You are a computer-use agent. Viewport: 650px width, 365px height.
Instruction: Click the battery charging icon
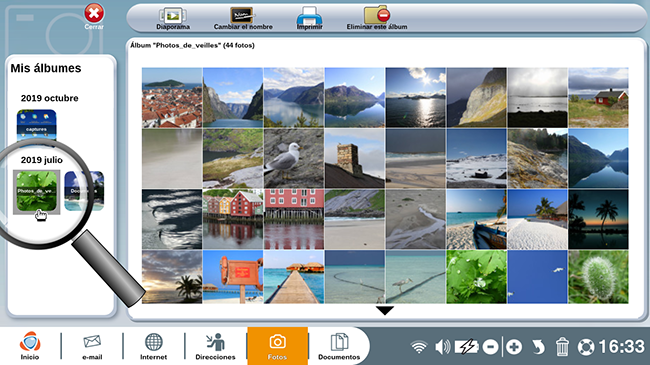(x=466, y=347)
